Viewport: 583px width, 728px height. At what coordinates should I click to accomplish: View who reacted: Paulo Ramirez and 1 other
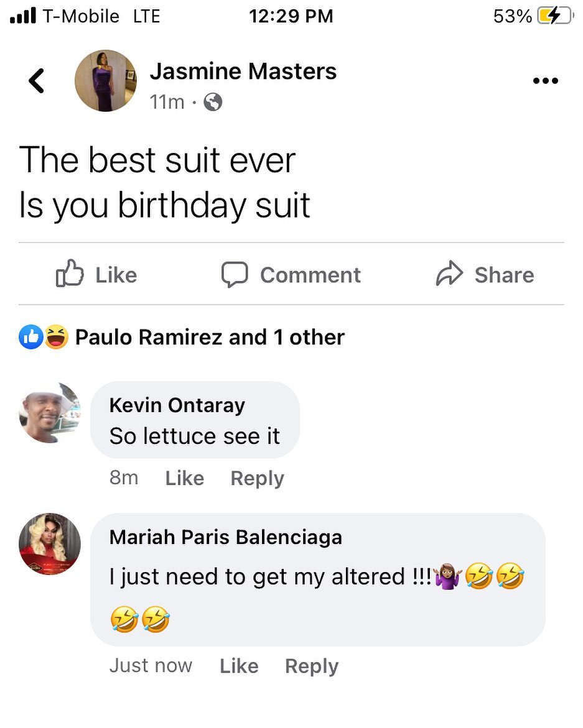210,337
